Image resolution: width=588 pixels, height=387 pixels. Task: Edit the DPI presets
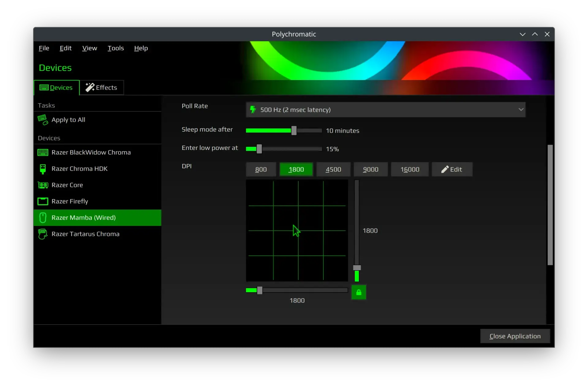click(x=452, y=169)
